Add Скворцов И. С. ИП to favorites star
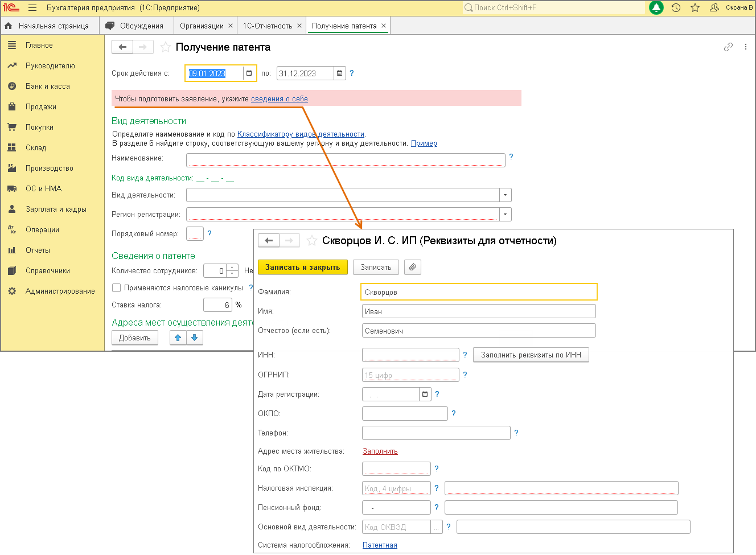756x555 pixels. click(x=312, y=241)
